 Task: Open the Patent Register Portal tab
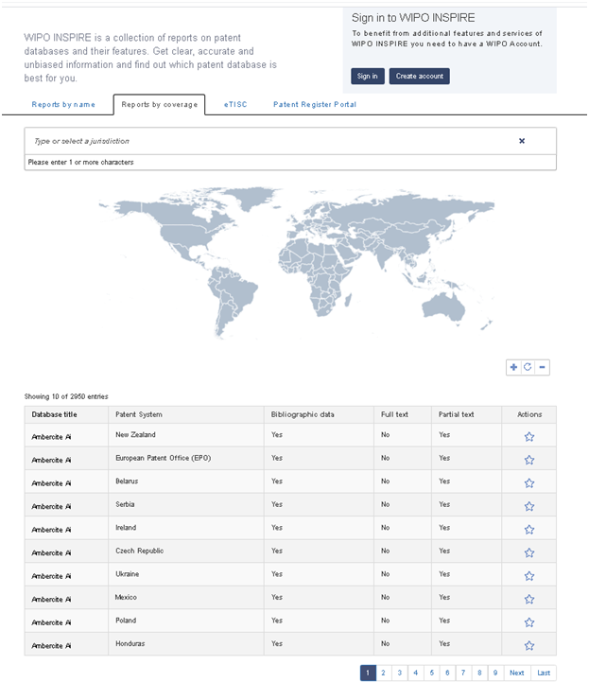315,104
